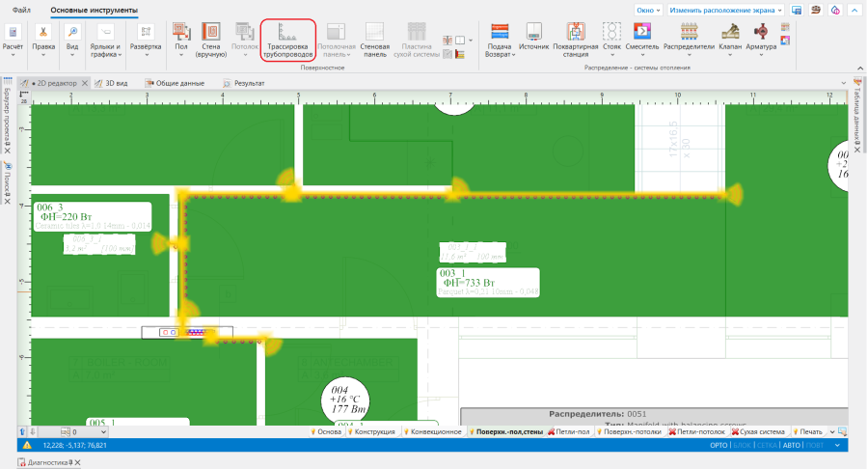This screenshot has width=868, height=469.
Task: Switch to the Поверхн.-потолки layer
Action: (x=629, y=432)
